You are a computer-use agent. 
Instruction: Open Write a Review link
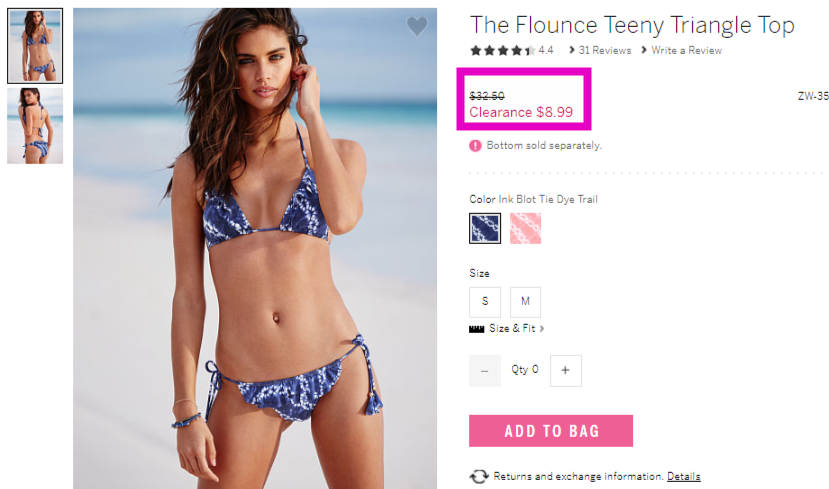(686, 50)
